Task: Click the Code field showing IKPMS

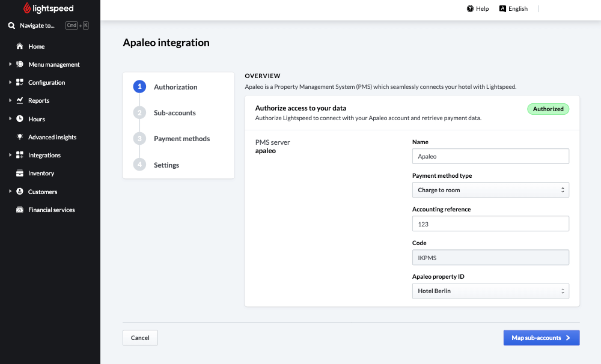Action: (490, 258)
